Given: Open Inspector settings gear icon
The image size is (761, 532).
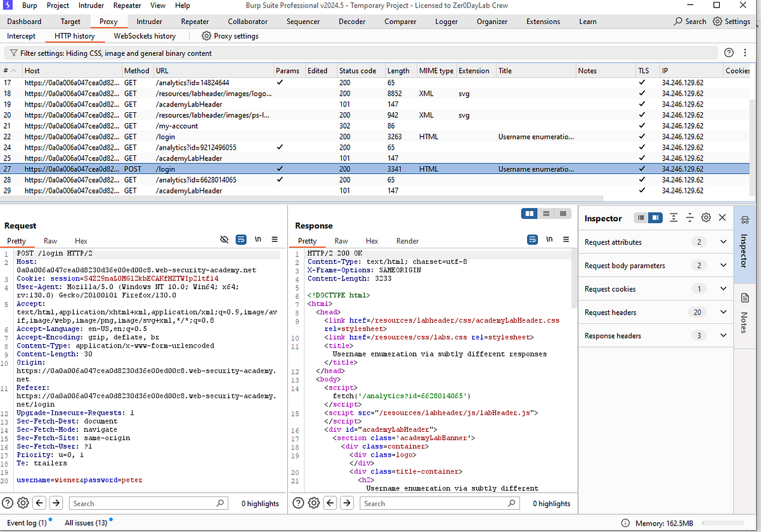Looking at the screenshot, I should coord(706,217).
